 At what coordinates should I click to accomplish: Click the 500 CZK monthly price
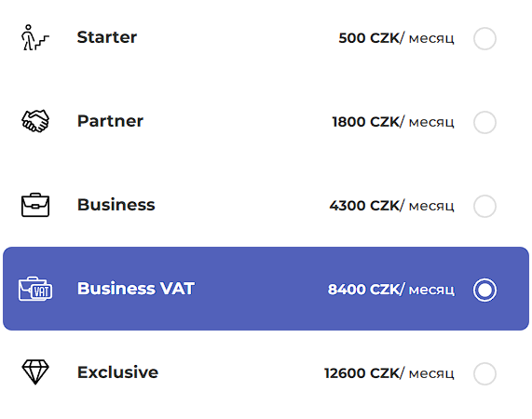[x=396, y=38]
